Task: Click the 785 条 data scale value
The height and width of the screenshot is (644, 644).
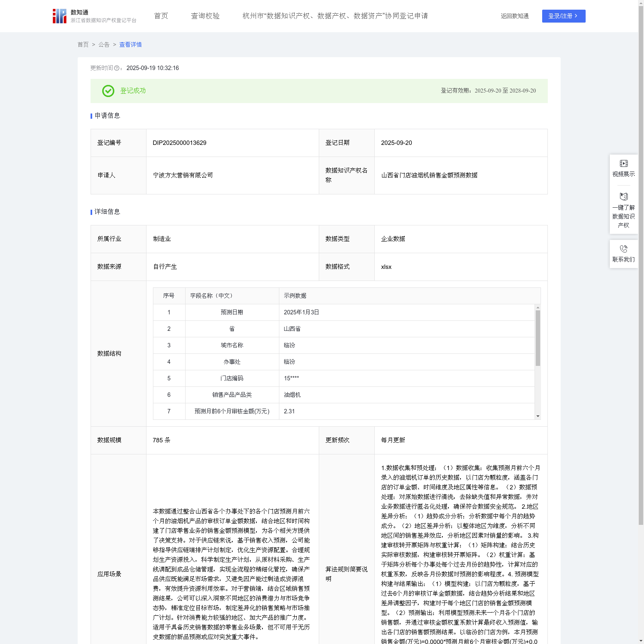Action: click(x=161, y=440)
